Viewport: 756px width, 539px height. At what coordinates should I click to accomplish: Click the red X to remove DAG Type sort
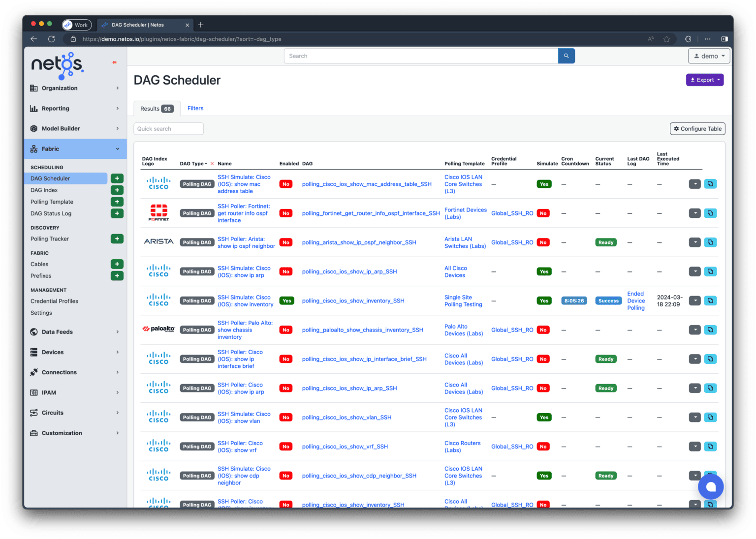[x=212, y=164]
